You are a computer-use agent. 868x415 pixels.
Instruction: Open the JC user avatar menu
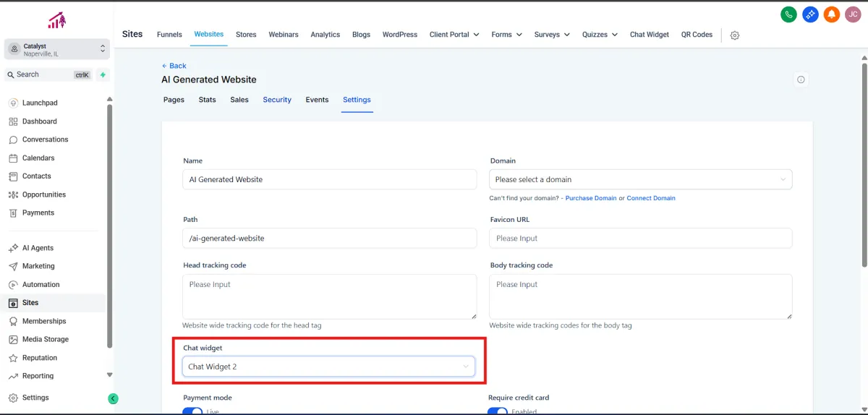(853, 14)
